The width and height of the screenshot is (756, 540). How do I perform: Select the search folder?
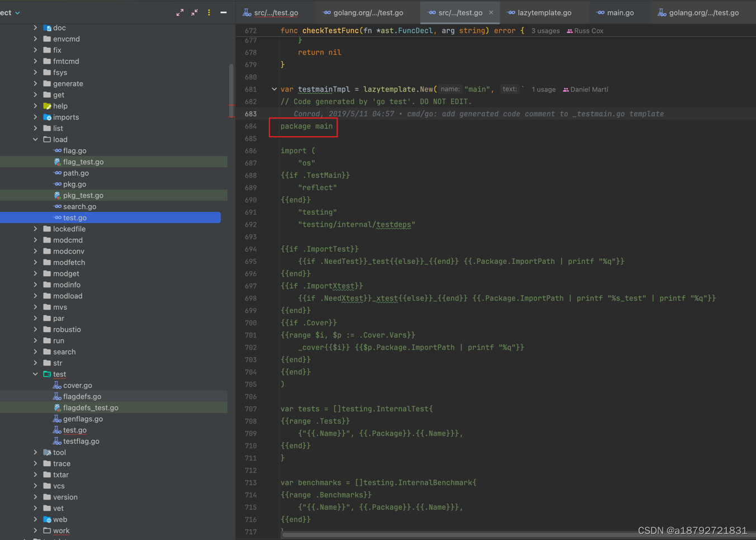(64, 352)
